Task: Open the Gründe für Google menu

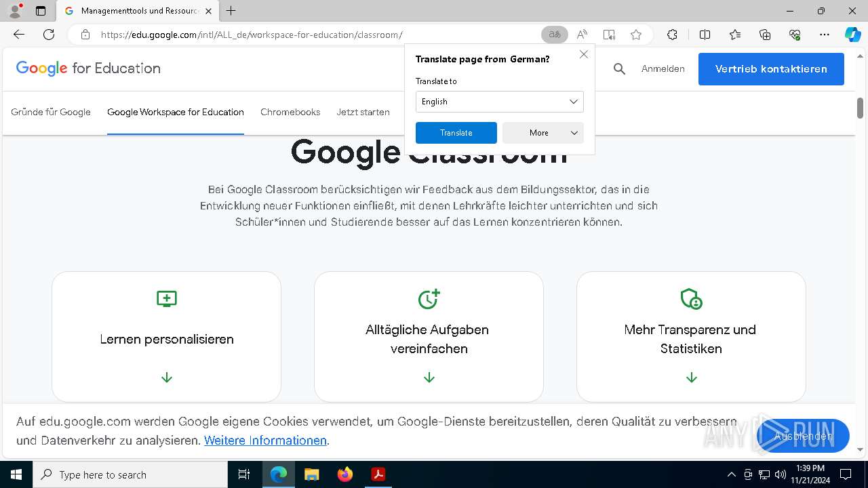Action: 51,112
